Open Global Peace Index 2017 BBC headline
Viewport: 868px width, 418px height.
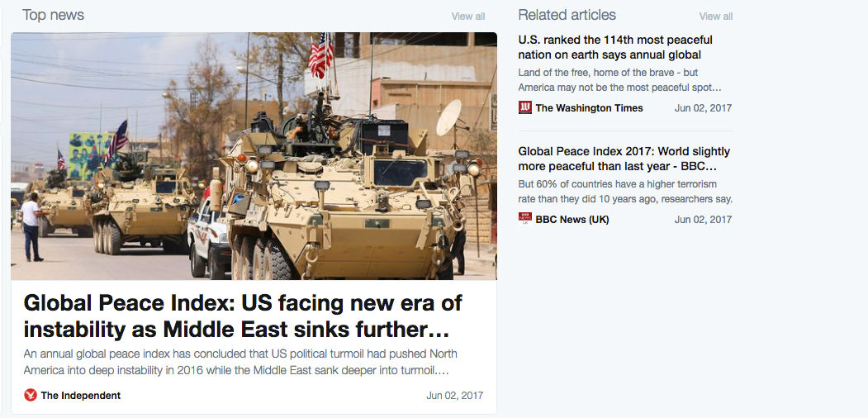click(x=624, y=159)
